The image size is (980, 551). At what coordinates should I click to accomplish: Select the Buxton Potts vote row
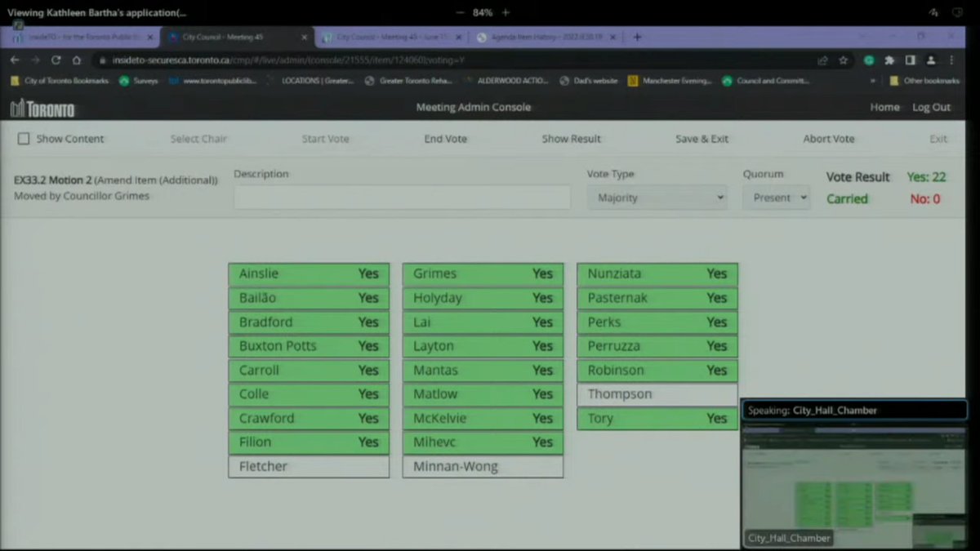tap(309, 346)
